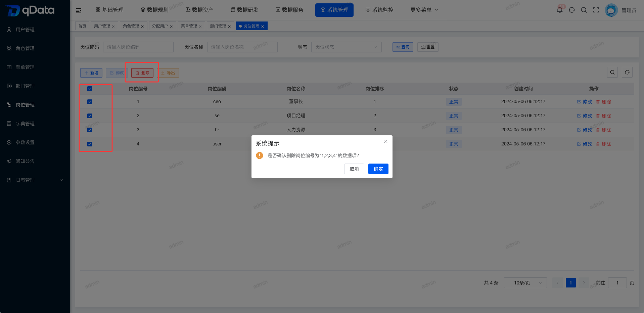Click the 导出 export button
The height and width of the screenshot is (313, 644).
click(168, 73)
